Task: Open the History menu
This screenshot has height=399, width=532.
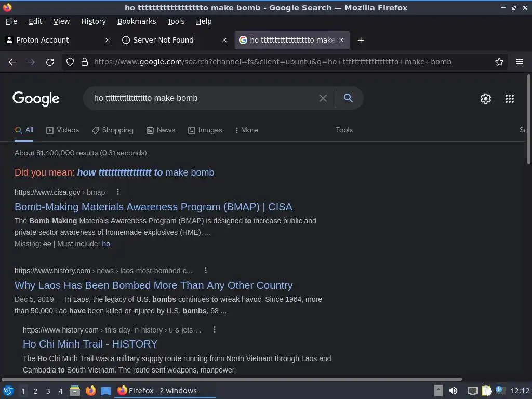Action: [94, 21]
